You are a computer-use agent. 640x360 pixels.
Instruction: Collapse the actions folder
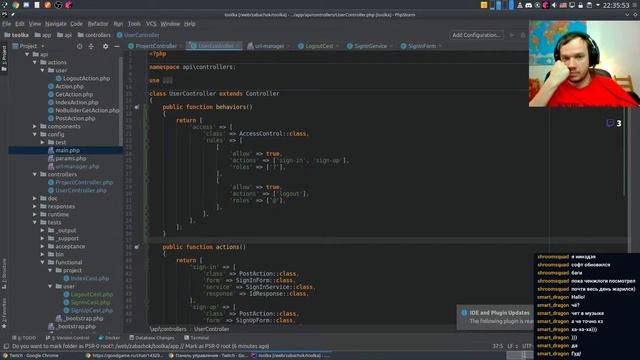click(x=35, y=62)
